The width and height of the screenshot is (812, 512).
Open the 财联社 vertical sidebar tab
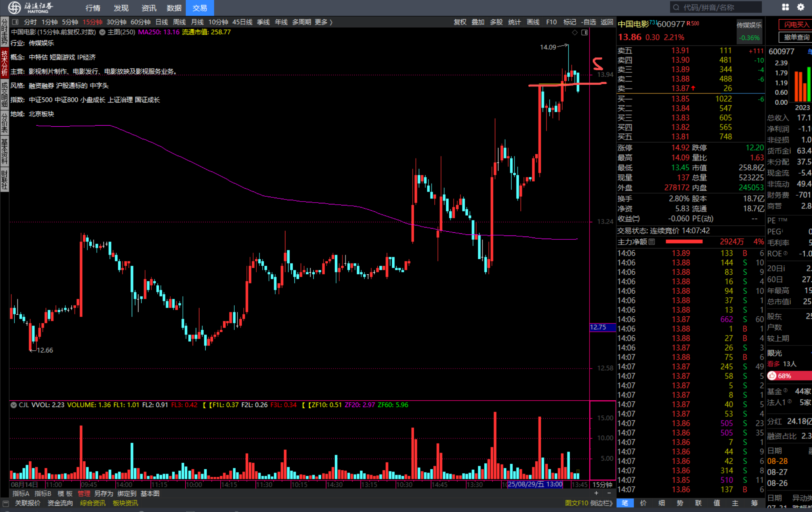click(x=5, y=180)
